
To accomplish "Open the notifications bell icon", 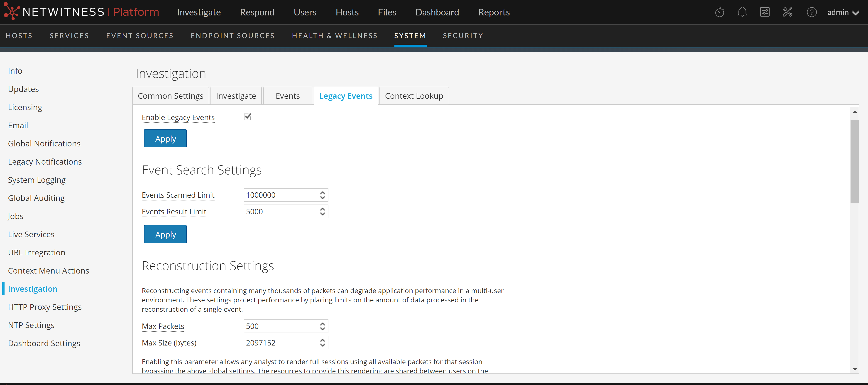I will (742, 12).
